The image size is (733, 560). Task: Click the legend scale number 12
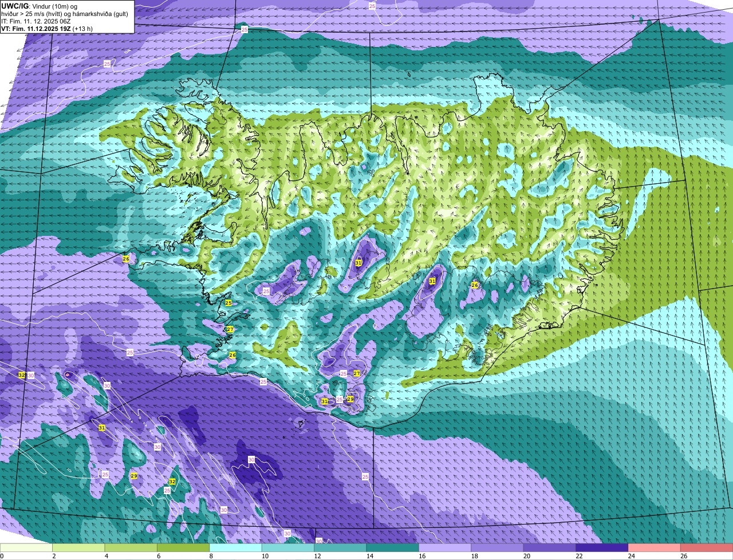click(x=316, y=556)
